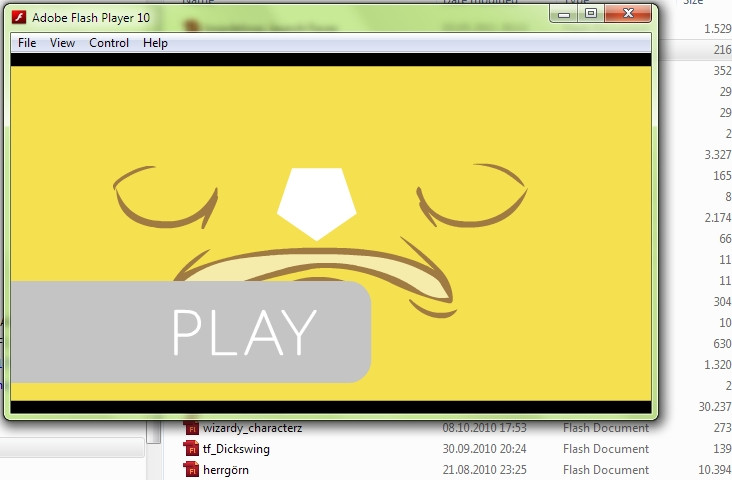
Task: Click date 30.09.2010 20:24 in Explorer list
Action: (x=484, y=449)
